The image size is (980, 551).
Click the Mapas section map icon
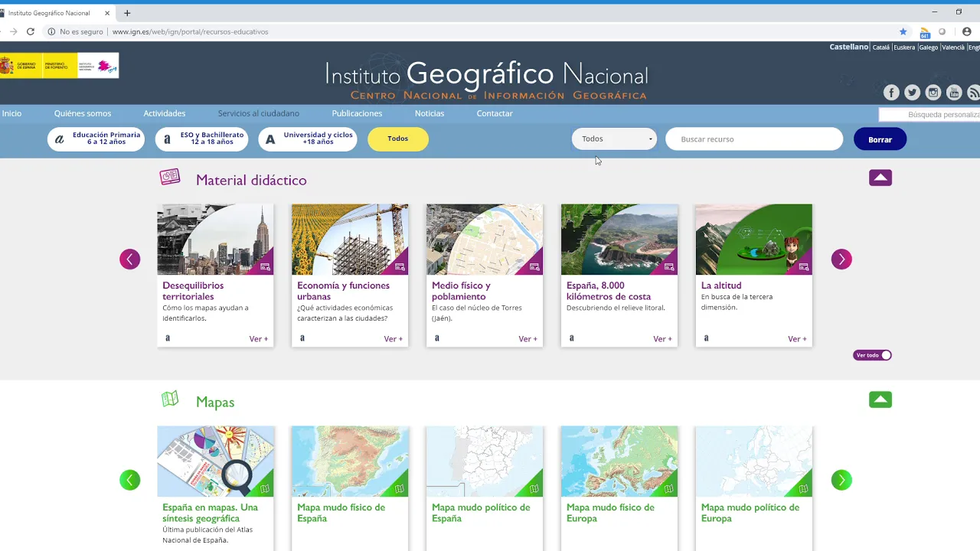click(x=170, y=399)
